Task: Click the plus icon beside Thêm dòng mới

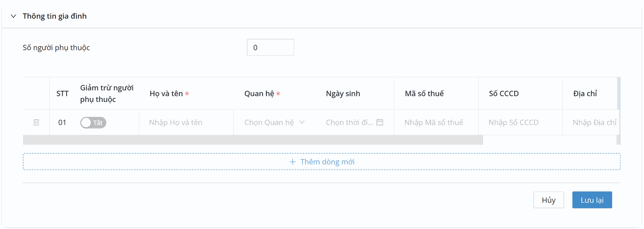Action: point(292,162)
